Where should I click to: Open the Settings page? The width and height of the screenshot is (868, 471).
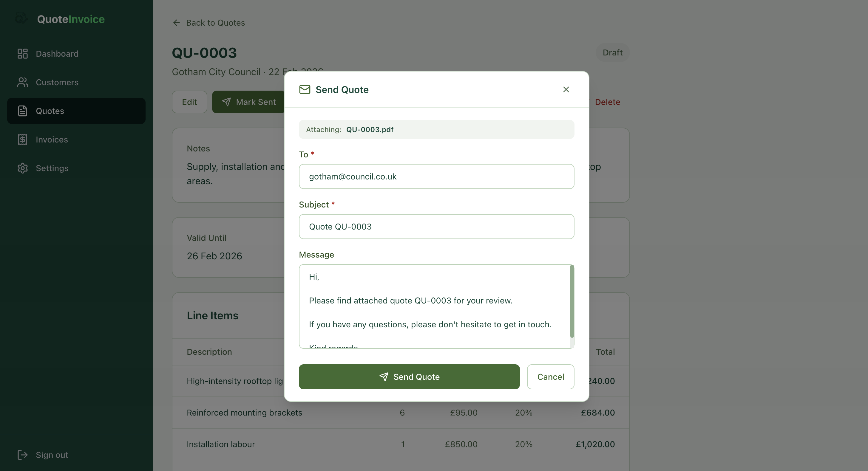point(52,168)
